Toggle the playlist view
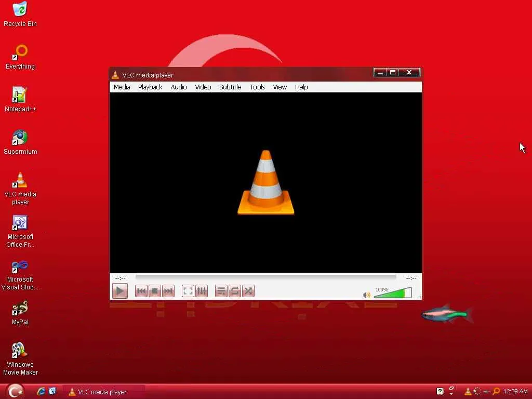This screenshot has width=532, height=399. [x=221, y=291]
